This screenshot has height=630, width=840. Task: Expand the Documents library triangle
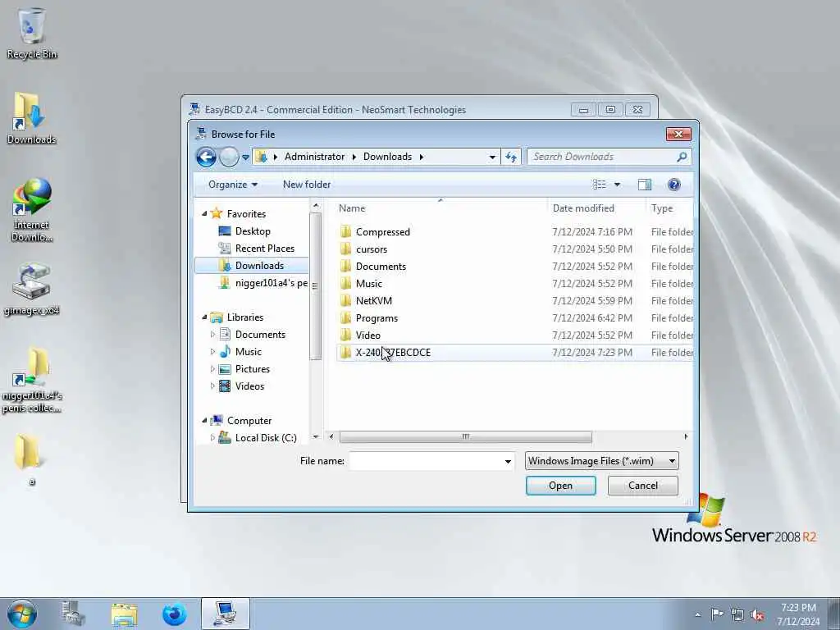tap(212, 335)
